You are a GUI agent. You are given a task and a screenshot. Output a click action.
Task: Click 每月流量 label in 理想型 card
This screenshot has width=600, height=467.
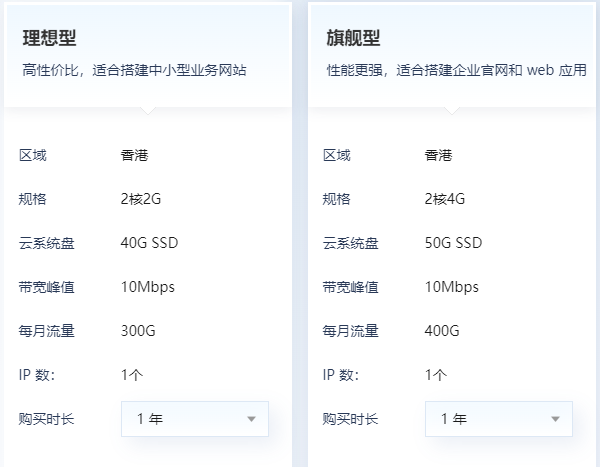[47, 331]
